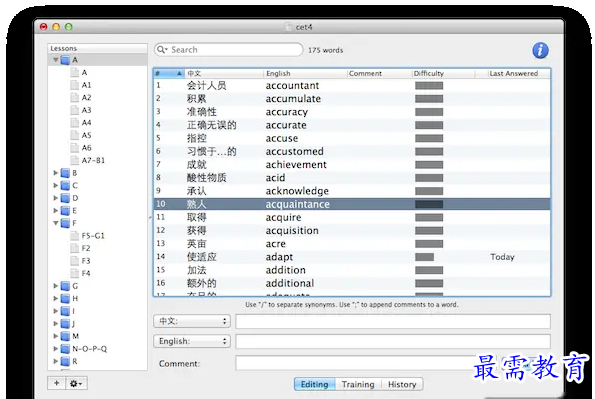The width and height of the screenshot is (595, 399).
Task: Open the search magnifier options
Action: click(162, 49)
